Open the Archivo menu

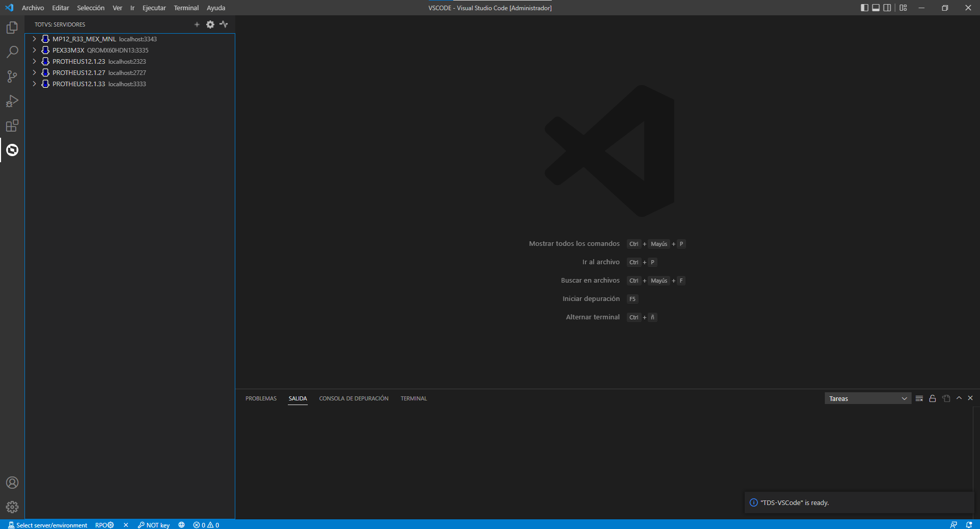pos(33,8)
